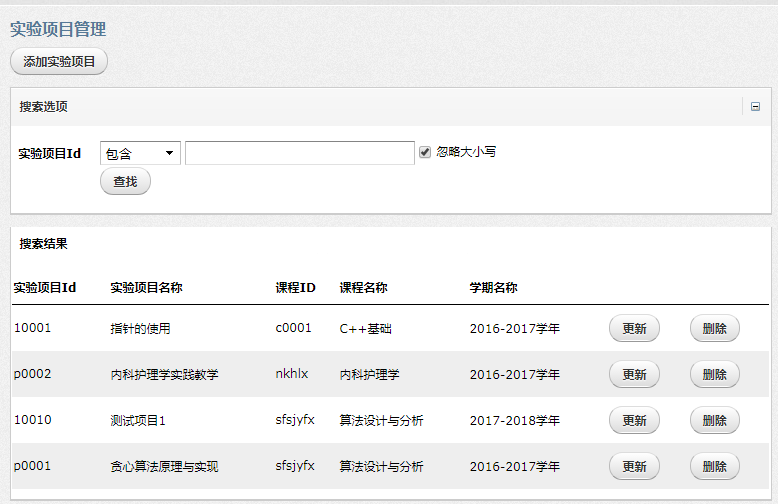778x504 pixels.
Task: Click the 搜索选项 panel title
Action: [44, 107]
